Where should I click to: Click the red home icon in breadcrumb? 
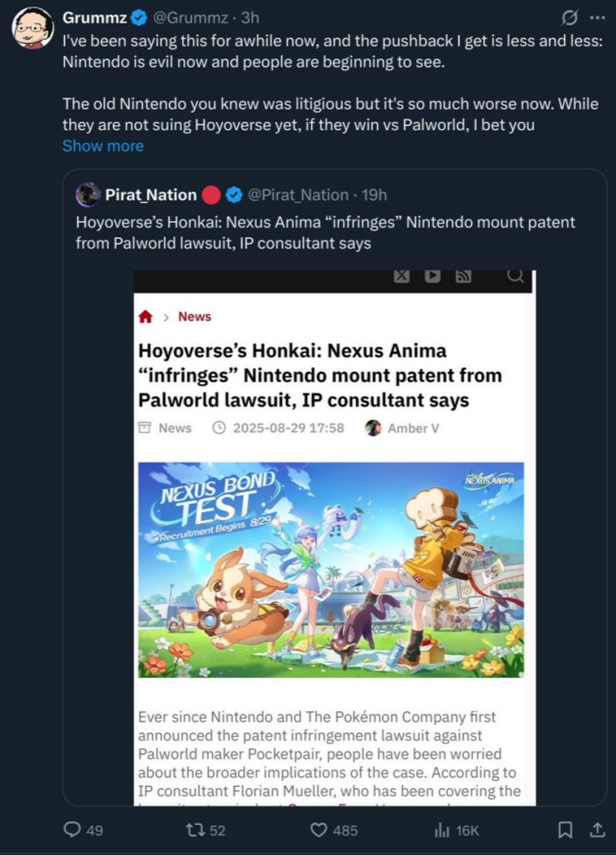coord(145,316)
